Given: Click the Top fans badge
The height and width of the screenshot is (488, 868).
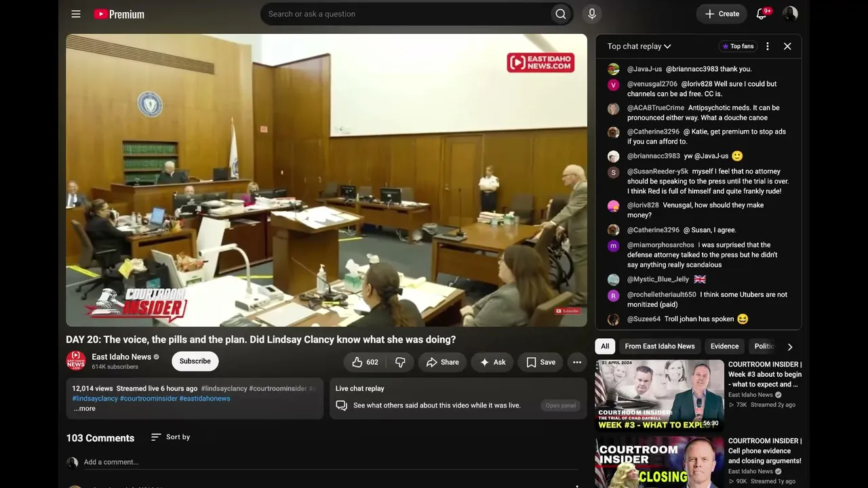Looking at the screenshot, I should click(x=738, y=46).
